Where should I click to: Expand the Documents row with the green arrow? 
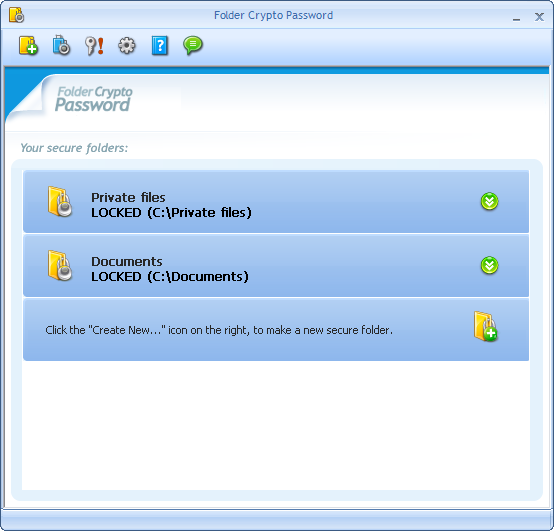tap(489, 265)
